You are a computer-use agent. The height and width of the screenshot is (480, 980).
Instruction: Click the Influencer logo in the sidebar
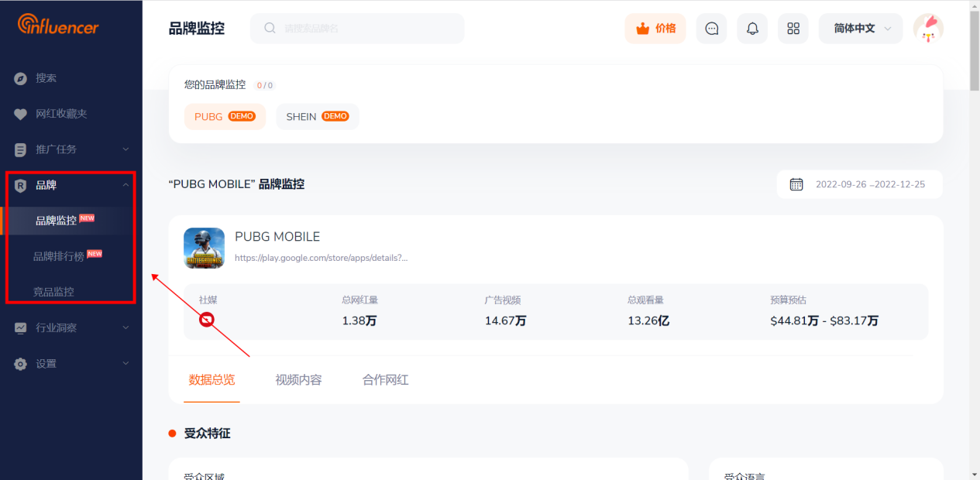[58, 25]
